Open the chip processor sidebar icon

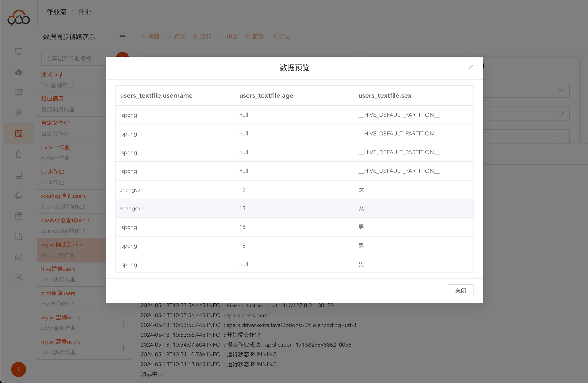[x=19, y=195]
